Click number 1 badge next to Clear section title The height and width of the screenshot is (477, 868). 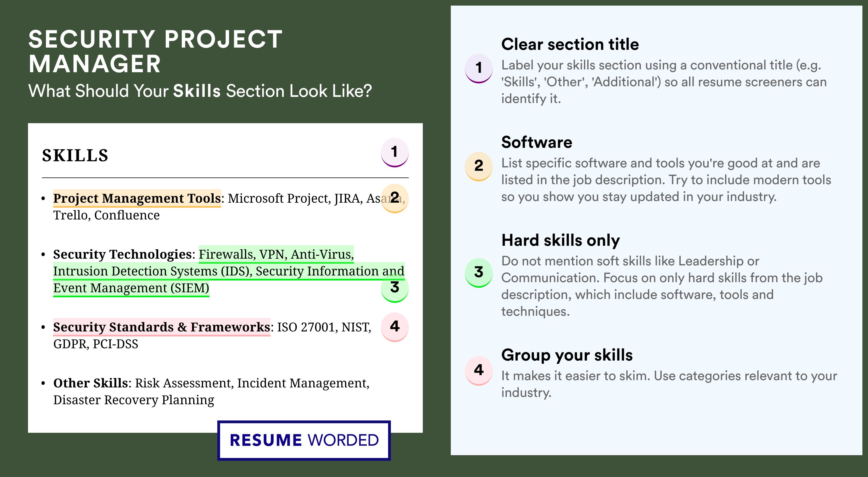[479, 68]
